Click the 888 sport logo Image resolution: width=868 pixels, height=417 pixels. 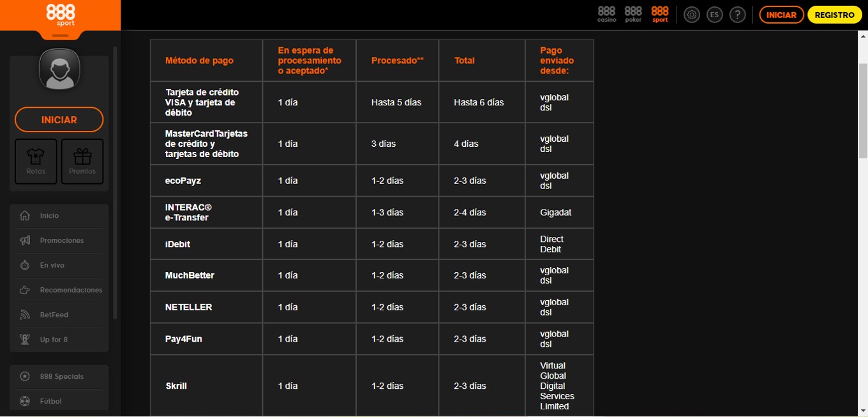[61, 15]
